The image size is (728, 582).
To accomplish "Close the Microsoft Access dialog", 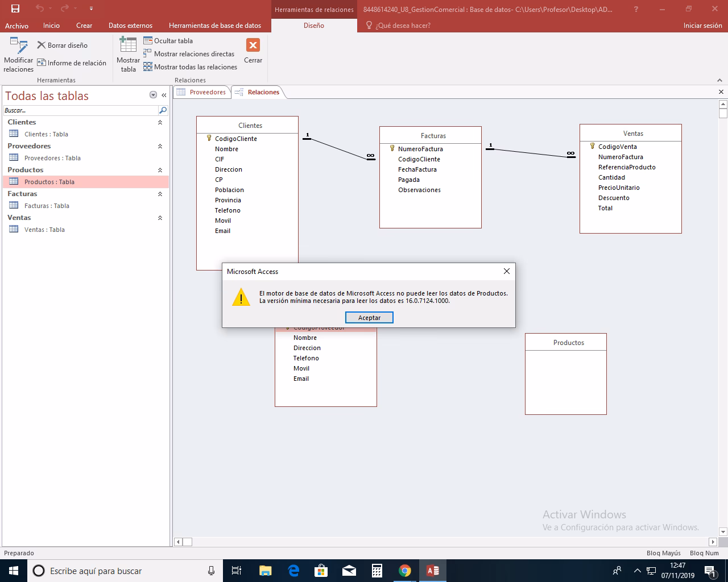I will tap(507, 272).
